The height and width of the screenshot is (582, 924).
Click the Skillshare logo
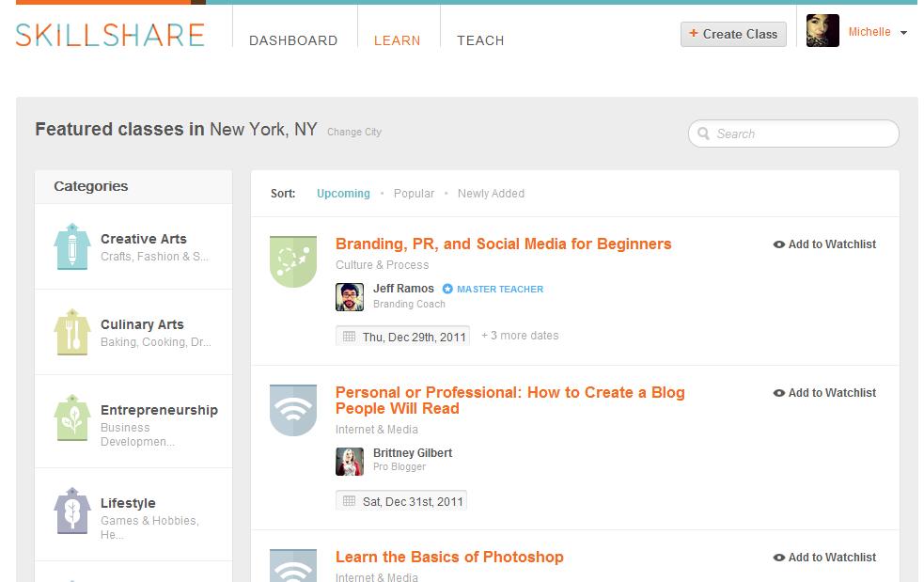(110, 35)
